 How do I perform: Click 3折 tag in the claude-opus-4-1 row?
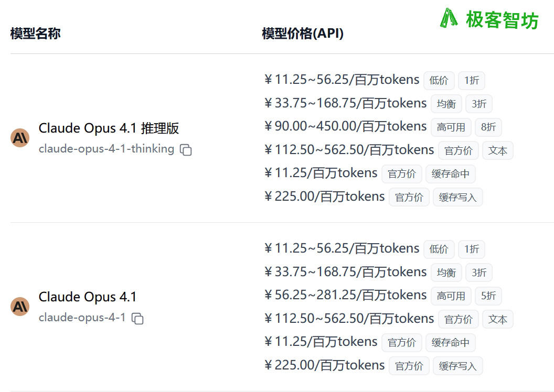479,273
